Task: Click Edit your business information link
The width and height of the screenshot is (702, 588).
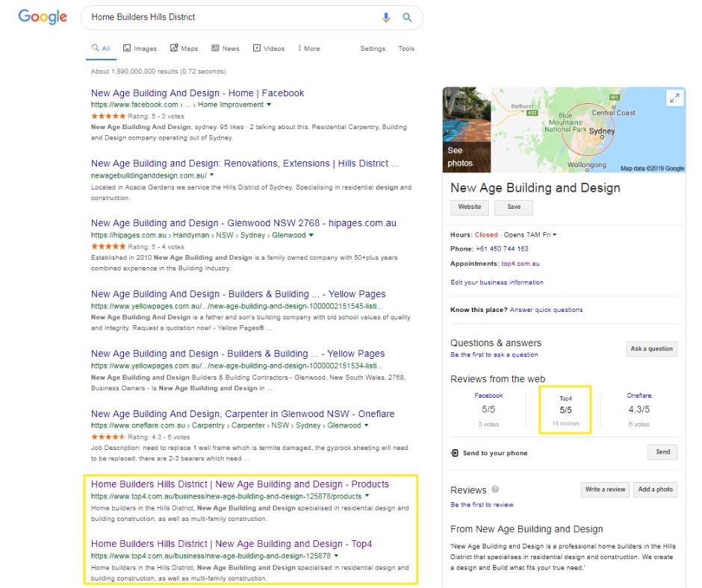Action: click(497, 282)
